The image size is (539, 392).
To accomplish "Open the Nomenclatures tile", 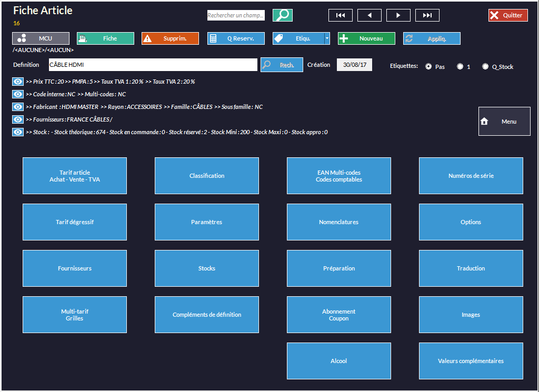I will point(338,222).
